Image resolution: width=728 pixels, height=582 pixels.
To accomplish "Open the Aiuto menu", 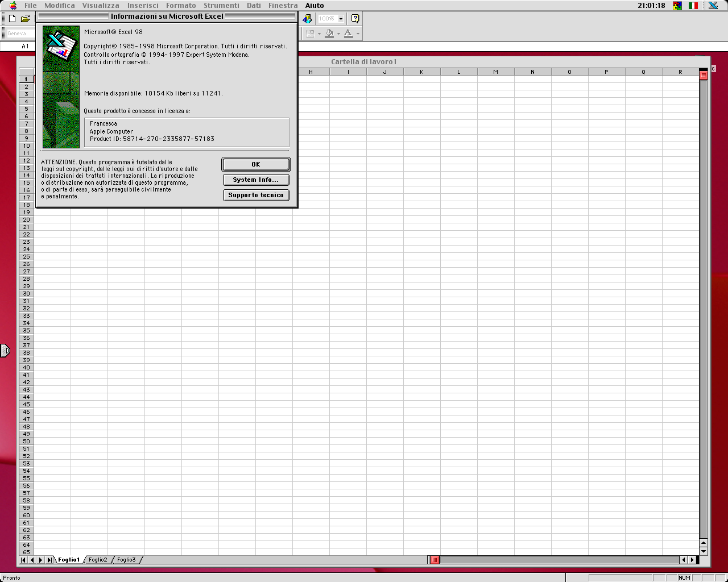I will pos(315,5).
